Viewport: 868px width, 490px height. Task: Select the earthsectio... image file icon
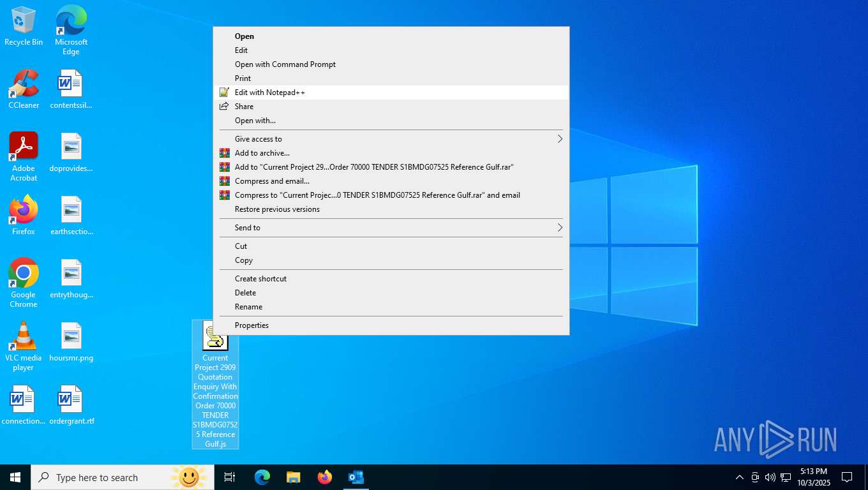pos(71,216)
